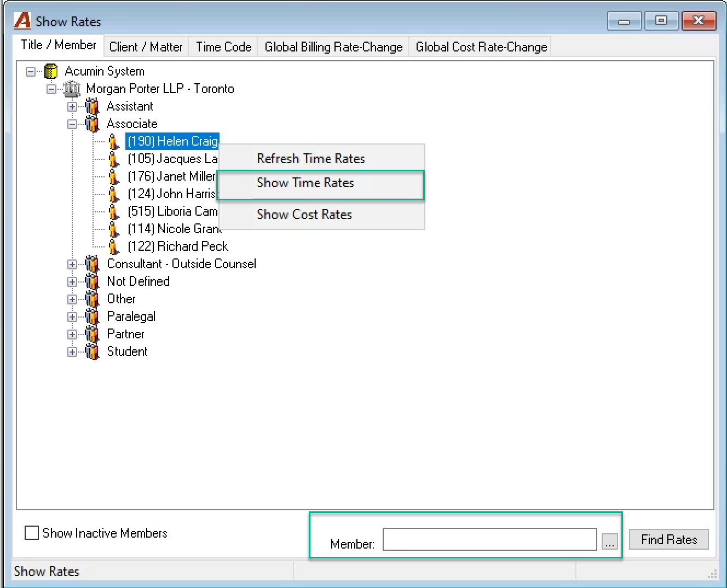Click the Member lookup ellipsis button

610,541
